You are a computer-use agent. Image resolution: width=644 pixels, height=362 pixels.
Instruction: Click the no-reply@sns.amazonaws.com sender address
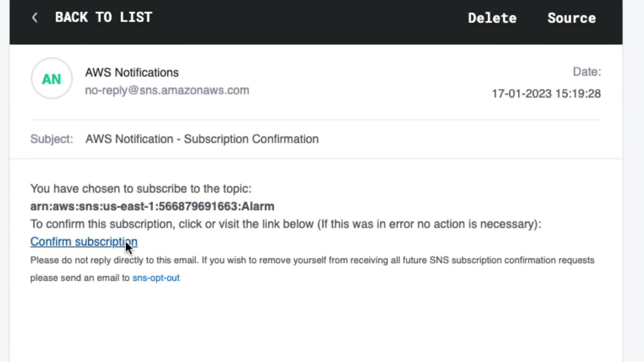click(x=167, y=90)
